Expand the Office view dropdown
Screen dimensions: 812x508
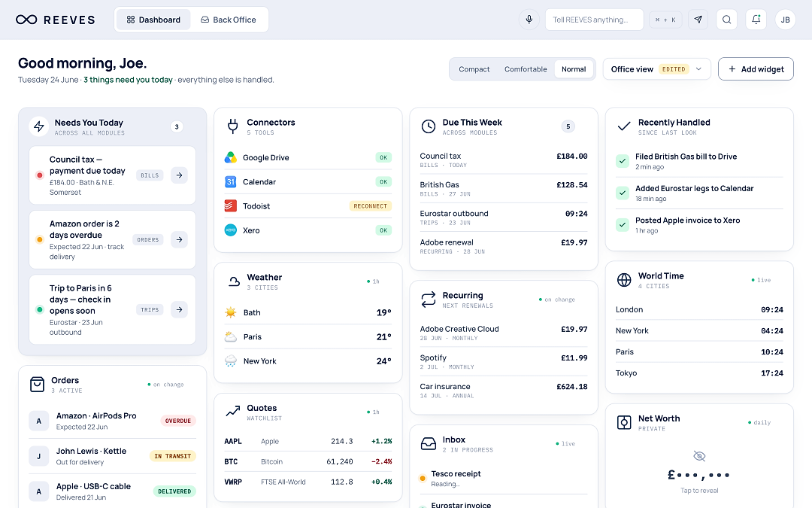pos(656,69)
